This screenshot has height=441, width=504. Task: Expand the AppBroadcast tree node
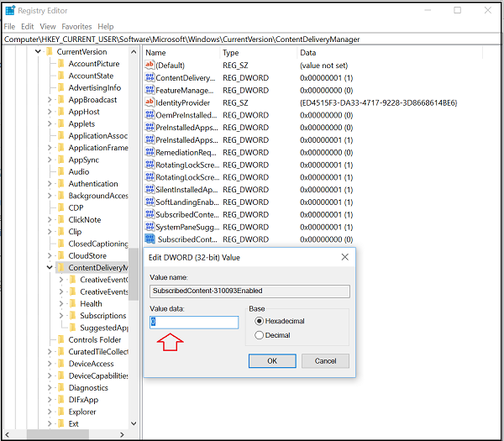click(x=50, y=100)
